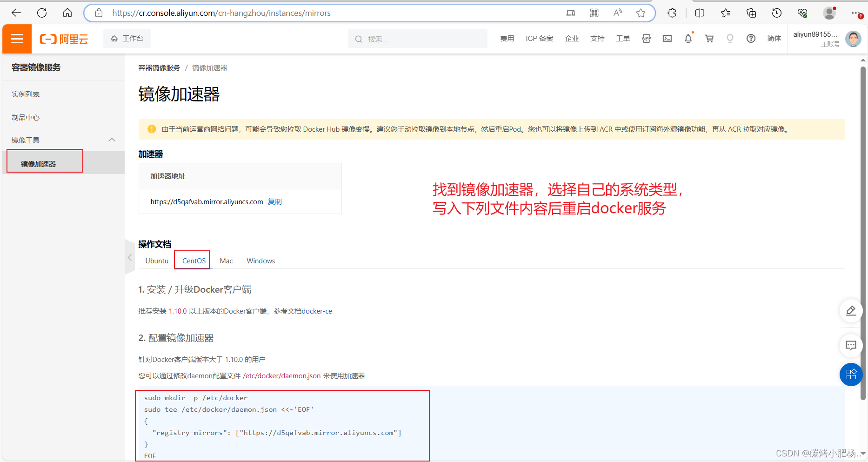Click the Aliyun logo
The width and height of the screenshot is (868, 462).
pos(64,39)
